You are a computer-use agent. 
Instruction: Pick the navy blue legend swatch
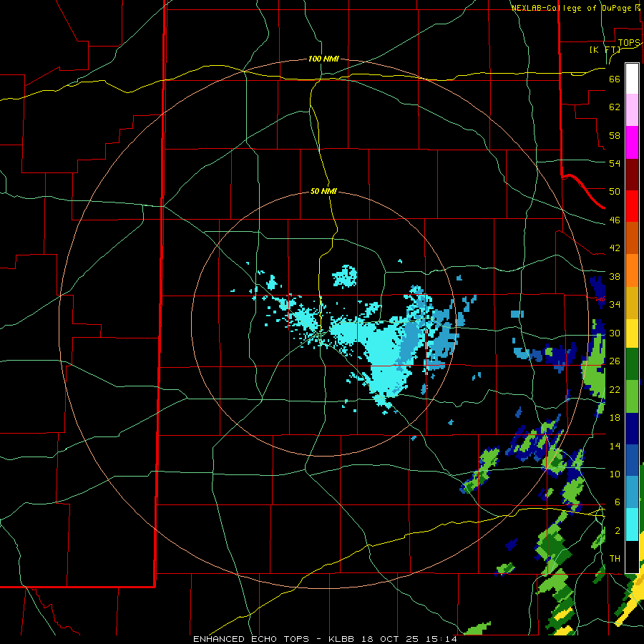[x=632, y=429]
